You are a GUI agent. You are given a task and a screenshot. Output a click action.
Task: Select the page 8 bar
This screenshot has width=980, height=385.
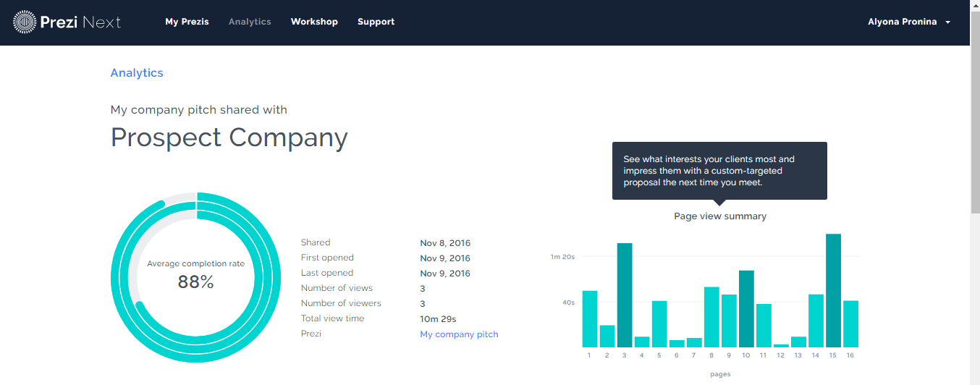711,317
